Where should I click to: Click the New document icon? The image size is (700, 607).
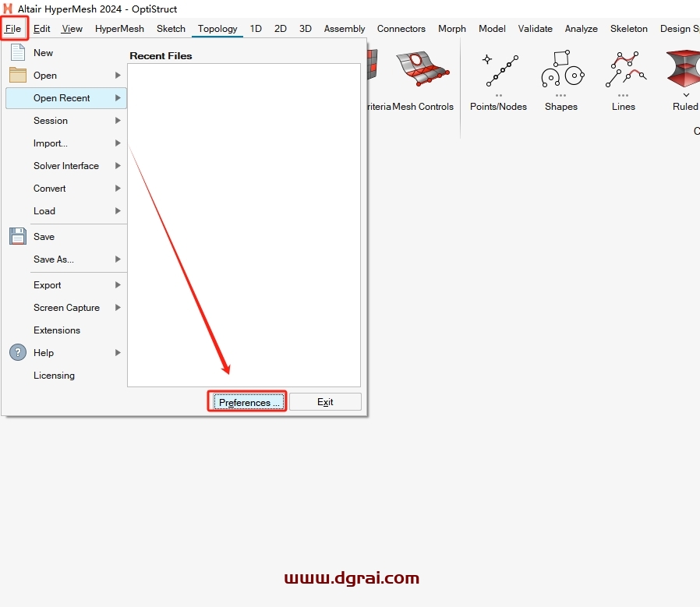(x=18, y=53)
